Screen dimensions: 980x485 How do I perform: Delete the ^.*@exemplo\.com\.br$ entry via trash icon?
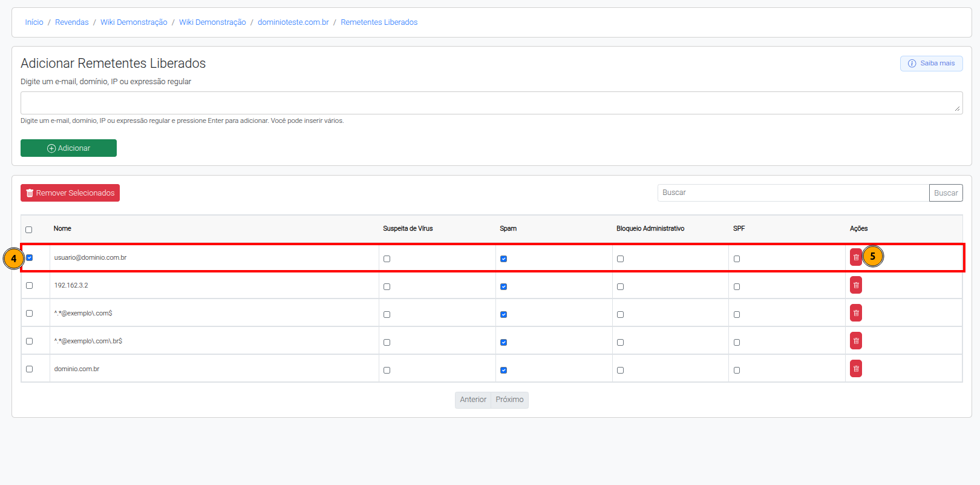[x=855, y=341]
